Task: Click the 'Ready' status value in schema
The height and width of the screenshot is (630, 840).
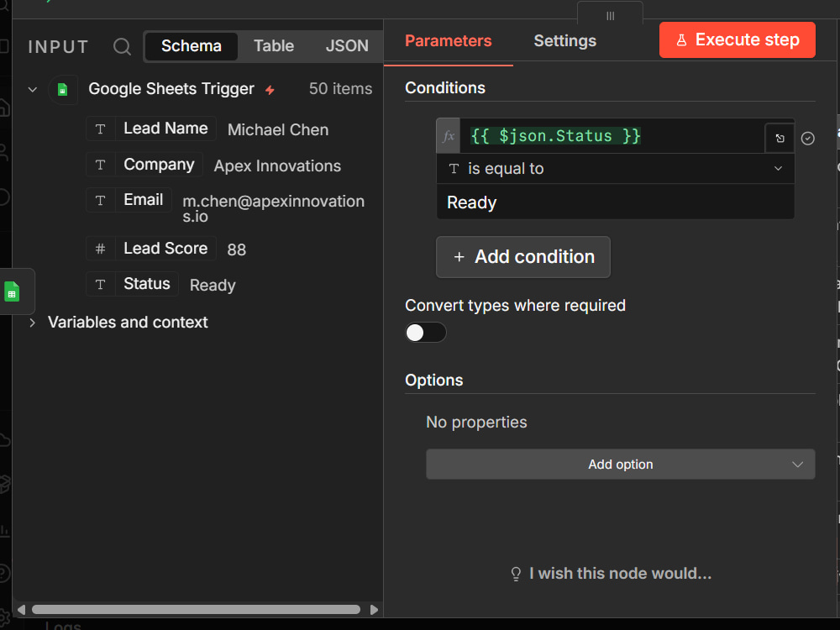Action: click(x=213, y=286)
